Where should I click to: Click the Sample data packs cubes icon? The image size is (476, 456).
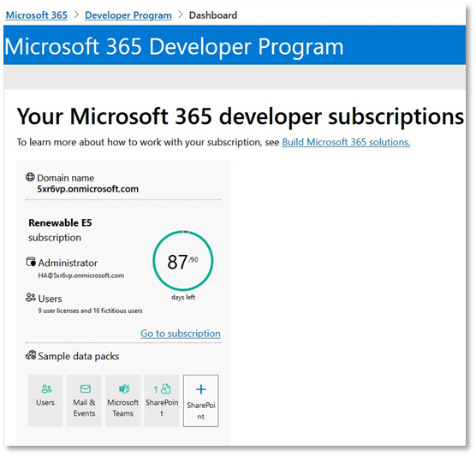[31, 355]
